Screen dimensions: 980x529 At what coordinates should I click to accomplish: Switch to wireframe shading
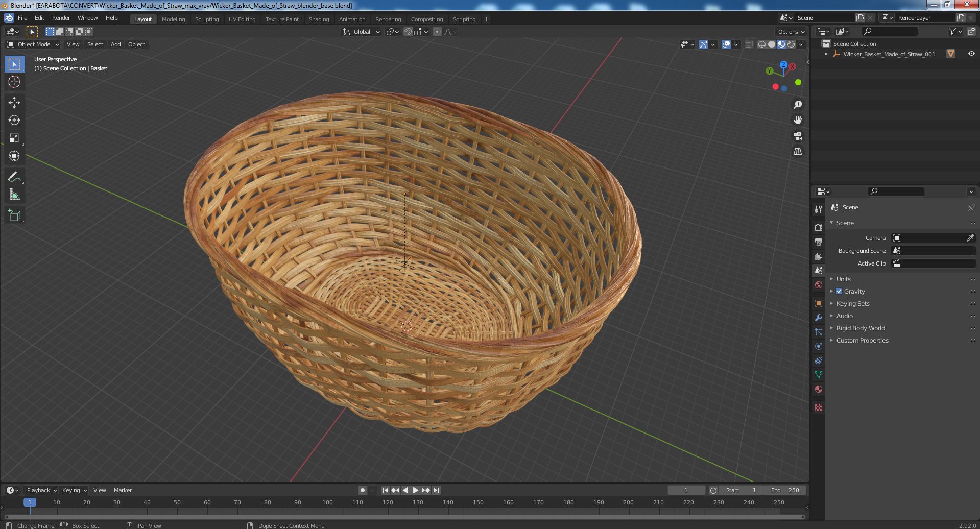pyautogui.click(x=762, y=44)
